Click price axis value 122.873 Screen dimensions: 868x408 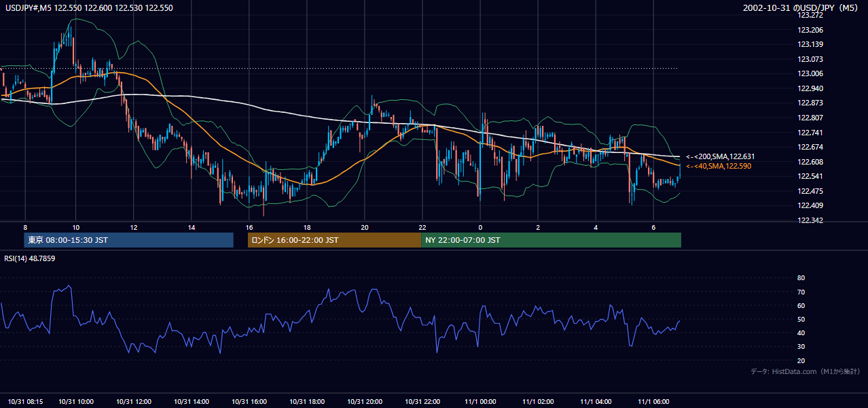coord(810,103)
